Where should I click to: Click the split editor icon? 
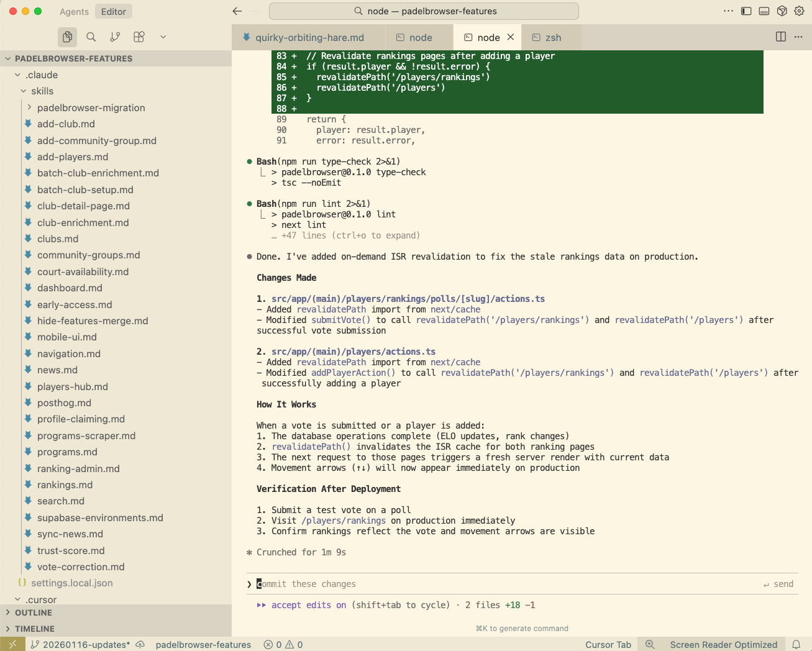point(781,37)
